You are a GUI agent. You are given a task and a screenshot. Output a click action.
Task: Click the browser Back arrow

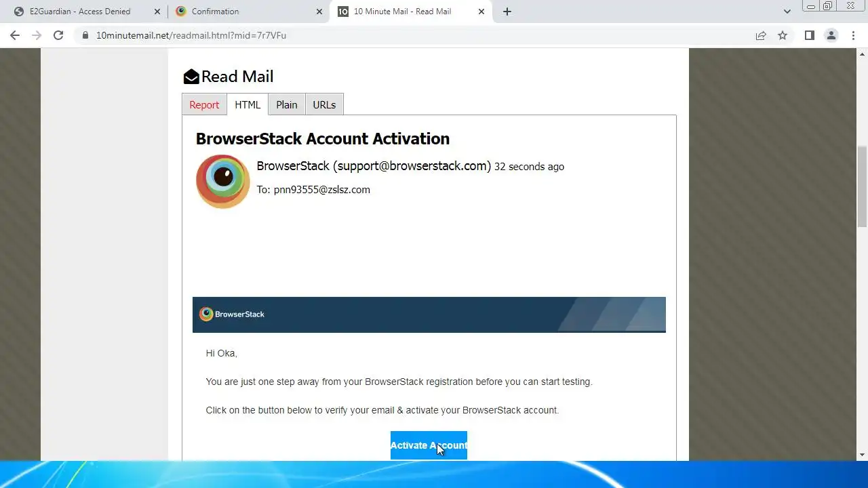coord(15,35)
